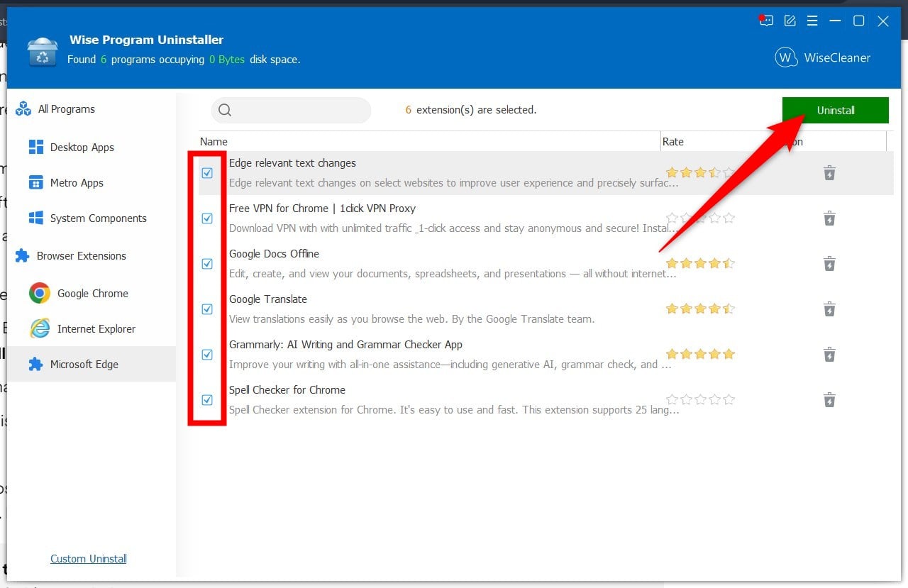908x588 pixels.
Task: Rate Free VPN for Chrome using its stars
Action: tap(700, 218)
